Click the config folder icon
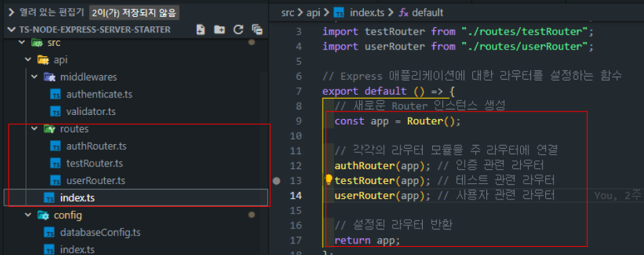Viewport: 644px width, 255px height. [x=43, y=215]
